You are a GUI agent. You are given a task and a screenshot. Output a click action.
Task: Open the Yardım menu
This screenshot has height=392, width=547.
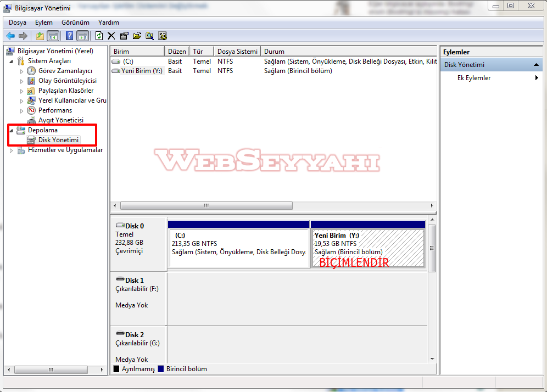coord(109,23)
